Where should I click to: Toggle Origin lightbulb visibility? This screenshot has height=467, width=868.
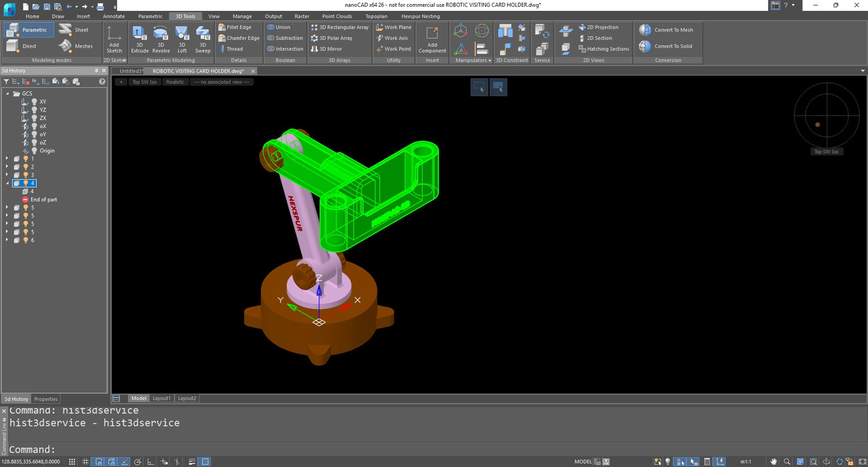tap(34, 150)
